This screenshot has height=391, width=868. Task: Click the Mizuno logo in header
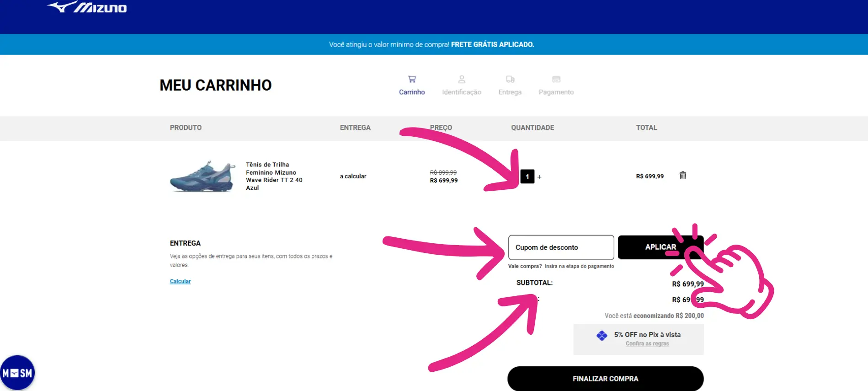point(87,7)
